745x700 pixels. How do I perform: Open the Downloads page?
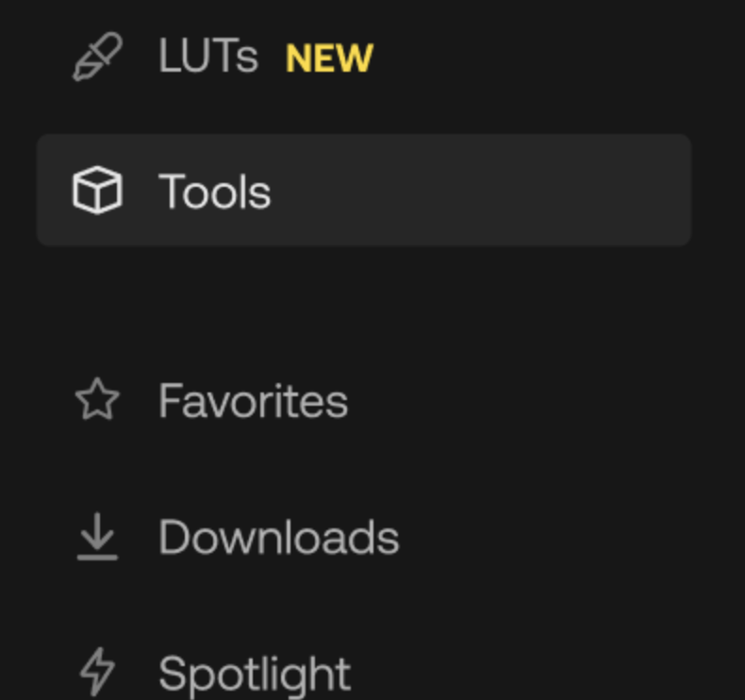click(x=278, y=538)
